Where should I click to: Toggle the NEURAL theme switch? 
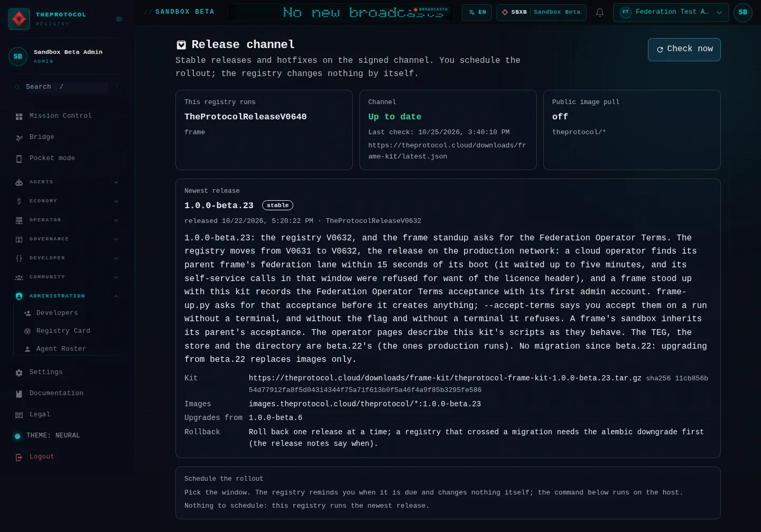pyautogui.click(x=17, y=436)
